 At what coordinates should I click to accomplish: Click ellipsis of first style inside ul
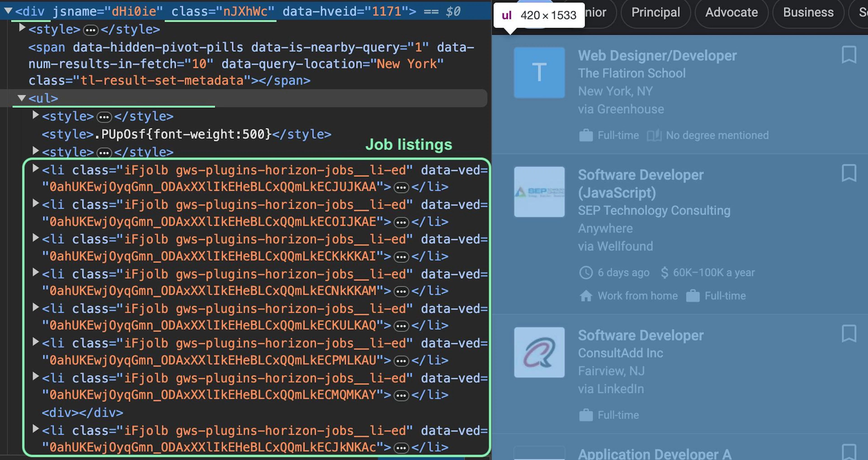pyautogui.click(x=104, y=117)
